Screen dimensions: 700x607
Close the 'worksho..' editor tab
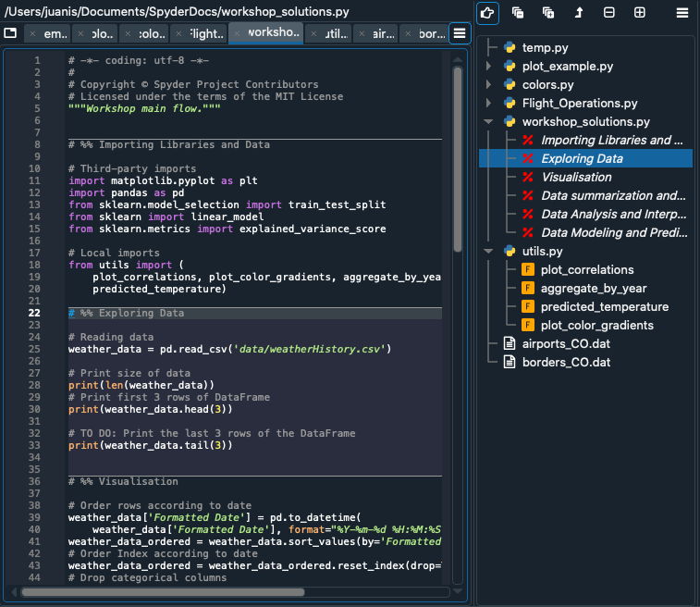237,33
